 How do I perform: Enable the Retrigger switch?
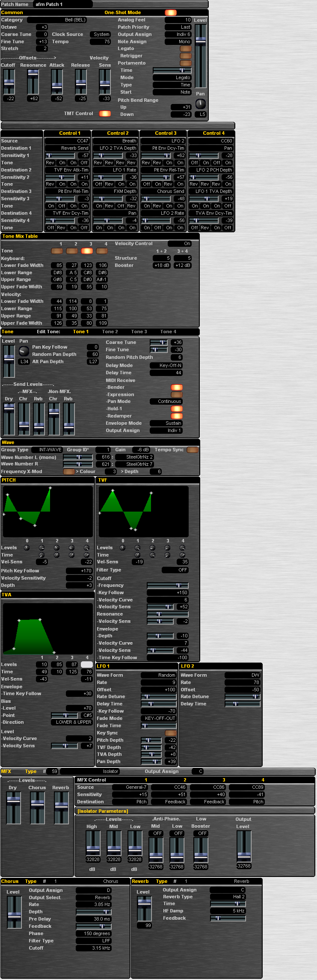point(186,56)
